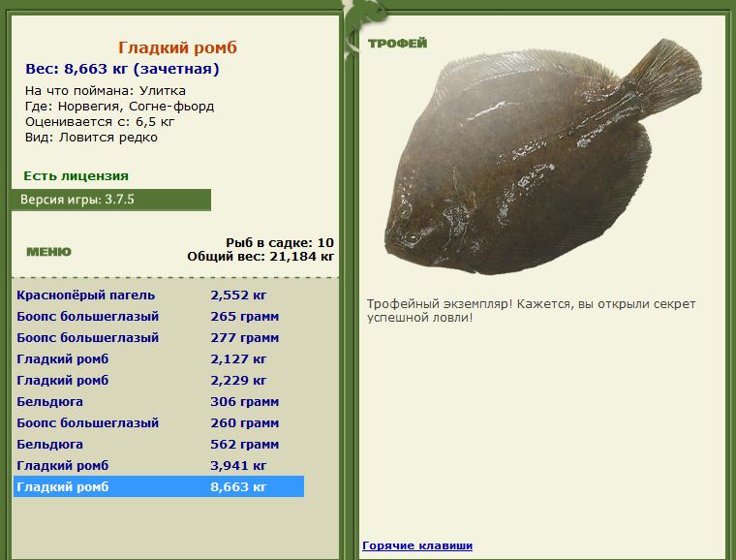The image size is (736, 560).
Task: Select Боопс большеглазый 265 грамм row
Action: 159,317
